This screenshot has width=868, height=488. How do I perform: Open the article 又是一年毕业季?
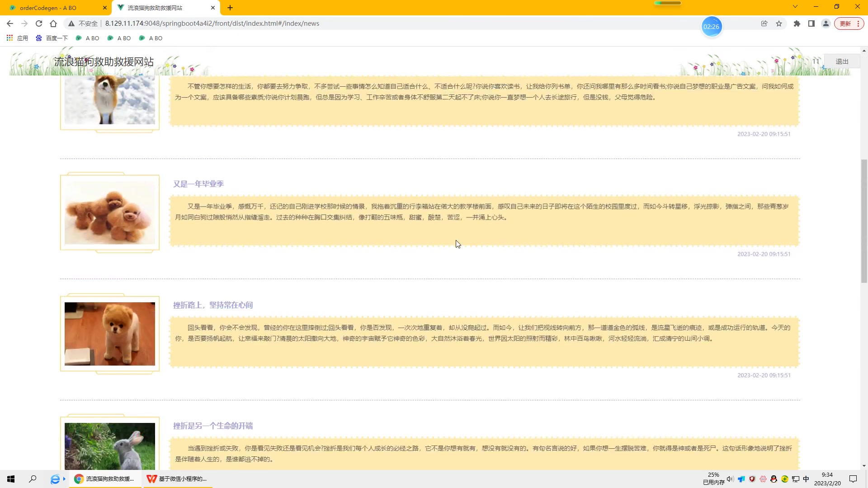[198, 184]
